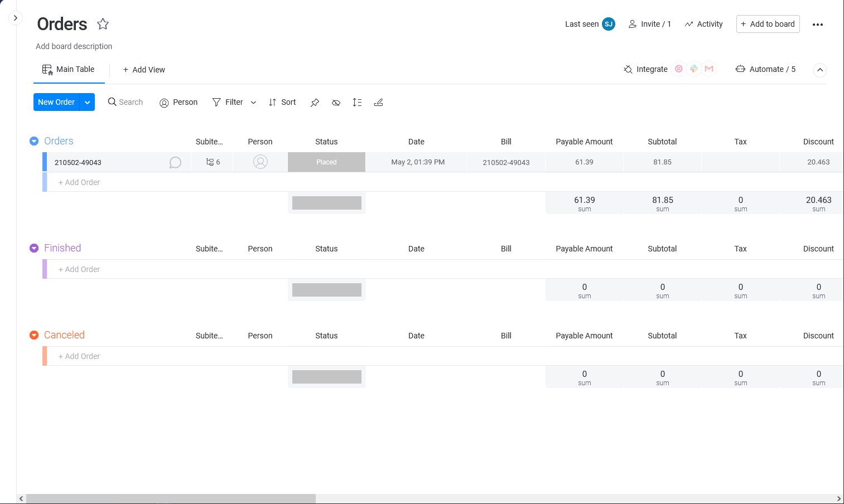Image resolution: width=844 pixels, height=504 pixels.
Task: Click the Slack integration icon
Action: (x=694, y=69)
